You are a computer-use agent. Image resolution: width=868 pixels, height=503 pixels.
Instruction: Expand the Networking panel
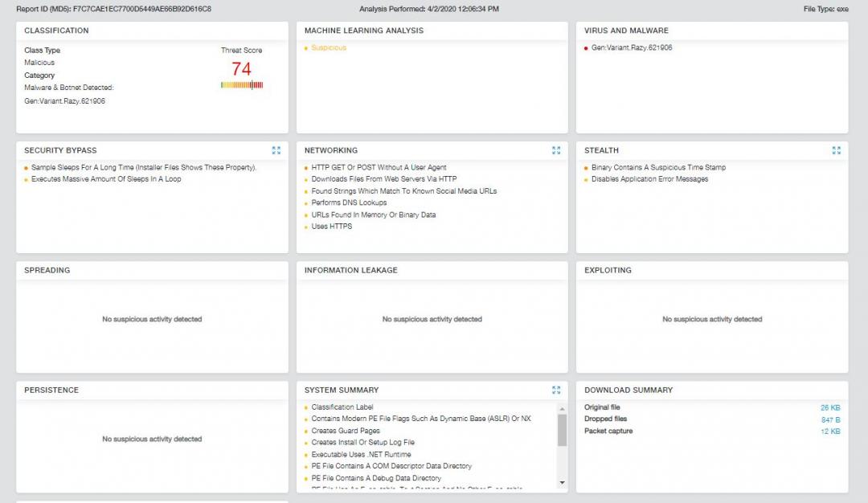(x=556, y=150)
